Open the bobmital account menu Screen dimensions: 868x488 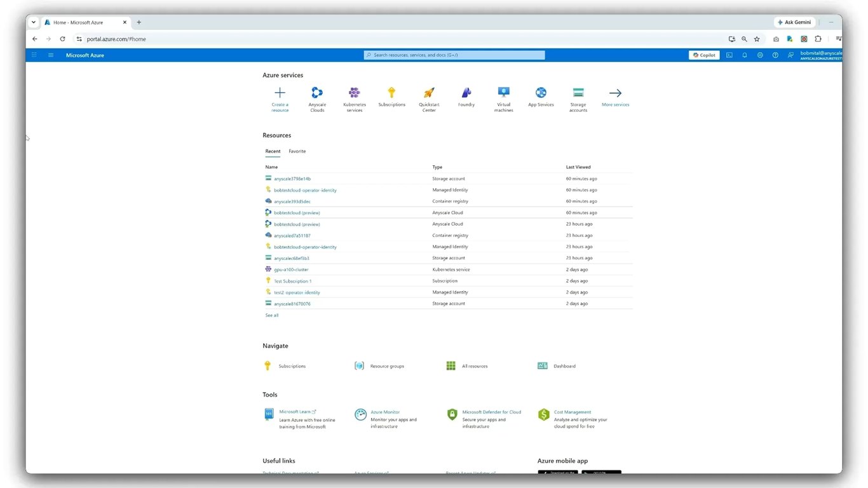pos(821,55)
